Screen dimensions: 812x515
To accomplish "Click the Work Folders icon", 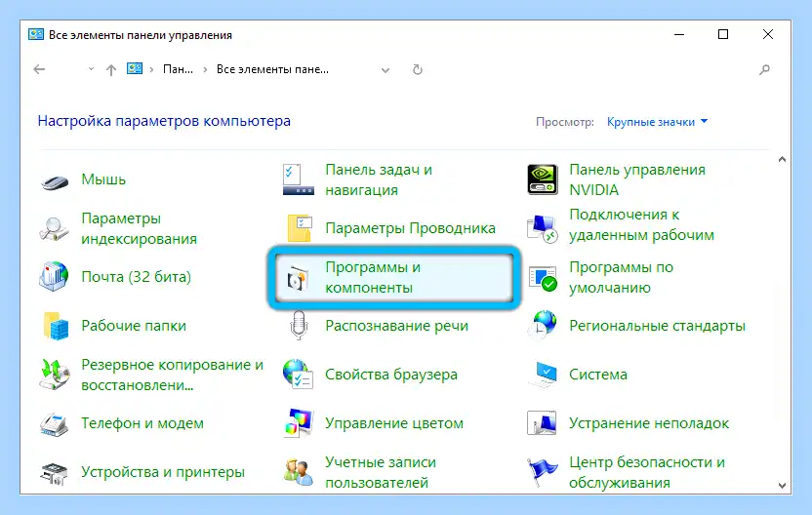I will [56, 326].
